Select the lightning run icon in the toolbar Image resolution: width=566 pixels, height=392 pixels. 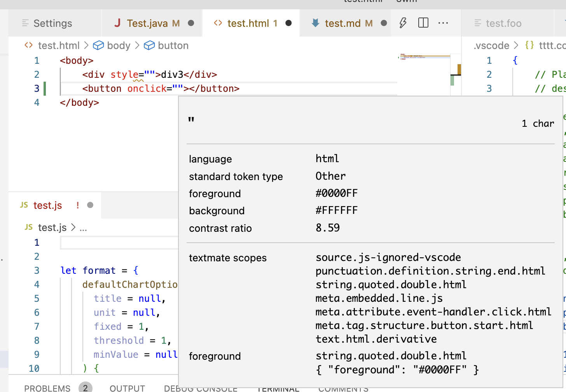(x=402, y=23)
